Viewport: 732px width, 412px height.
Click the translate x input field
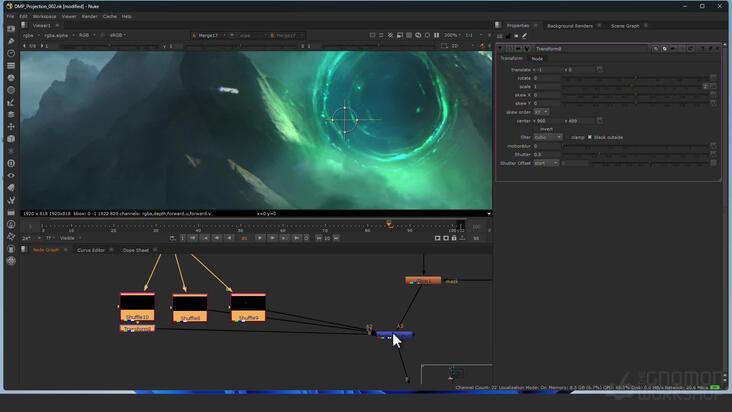point(549,70)
